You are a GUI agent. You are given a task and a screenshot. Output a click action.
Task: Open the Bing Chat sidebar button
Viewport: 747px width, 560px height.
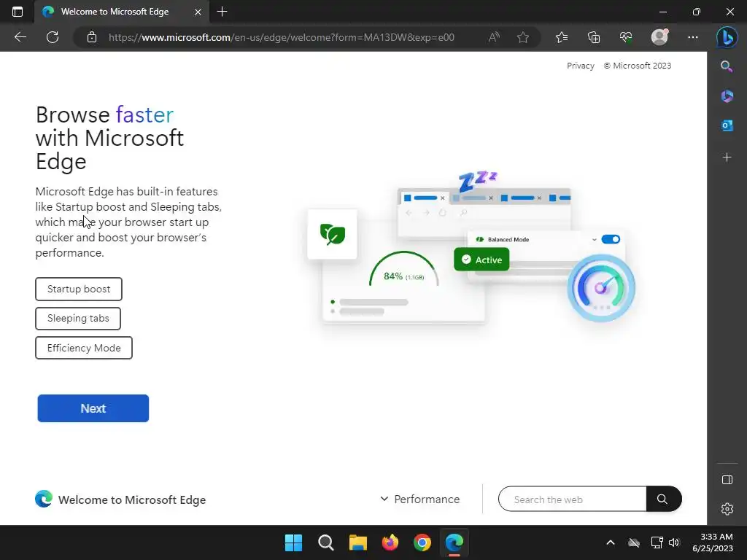(x=727, y=37)
